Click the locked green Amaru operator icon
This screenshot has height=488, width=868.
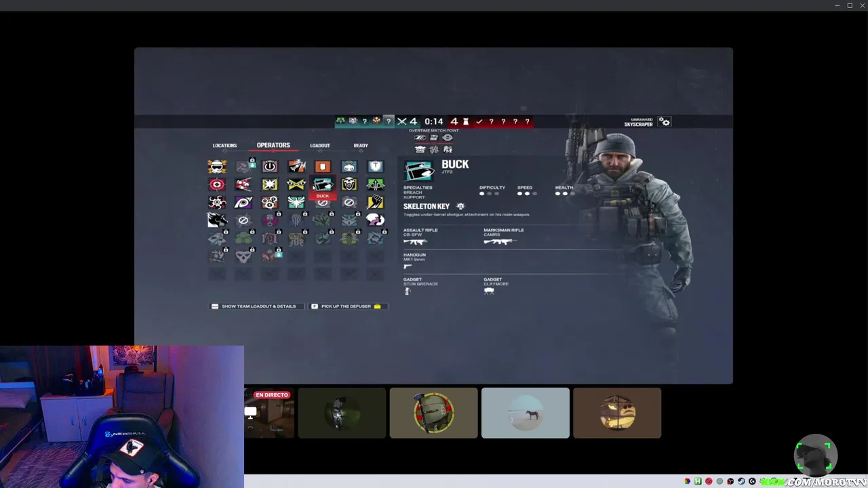(x=323, y=220)
